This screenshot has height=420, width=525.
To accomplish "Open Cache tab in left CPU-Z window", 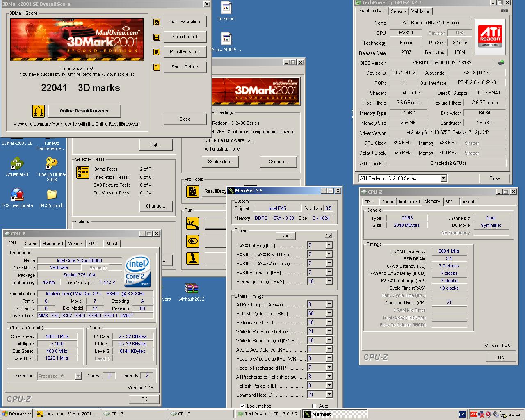I will point(31,244).
